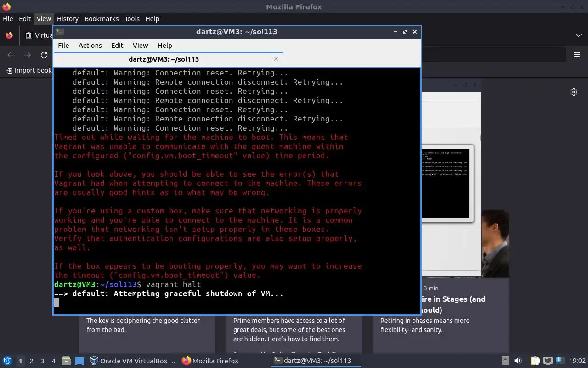The image size is (588, 368).
Task: Open the volume control in system tray
Action: [x=518, y=361]
